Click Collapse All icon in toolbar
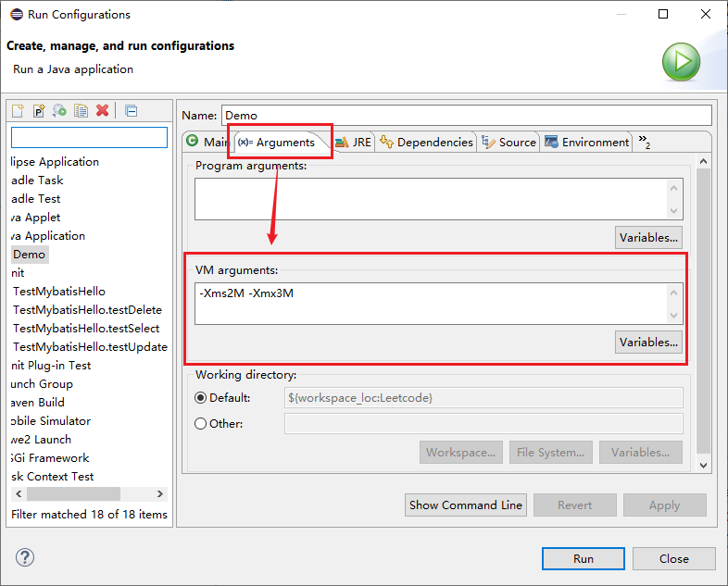The width and height of the screenshot is (728, 586). click(x=132, y=111)
